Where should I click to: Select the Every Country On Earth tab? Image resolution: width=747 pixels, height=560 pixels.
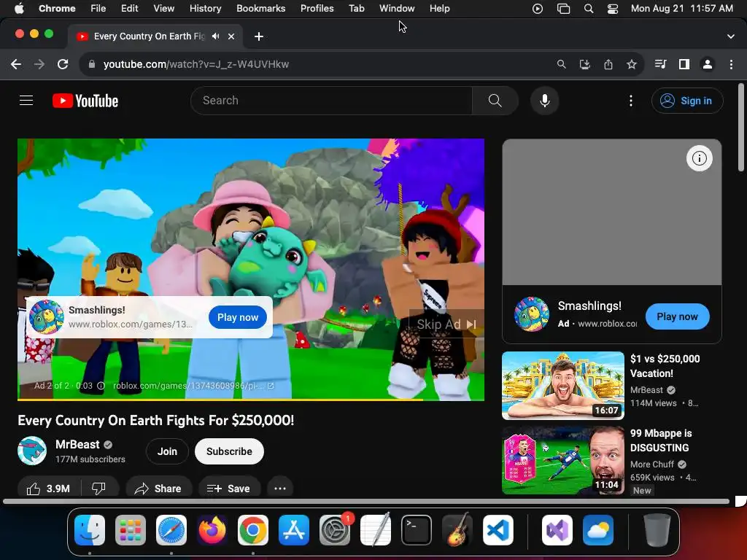[149, 36]
